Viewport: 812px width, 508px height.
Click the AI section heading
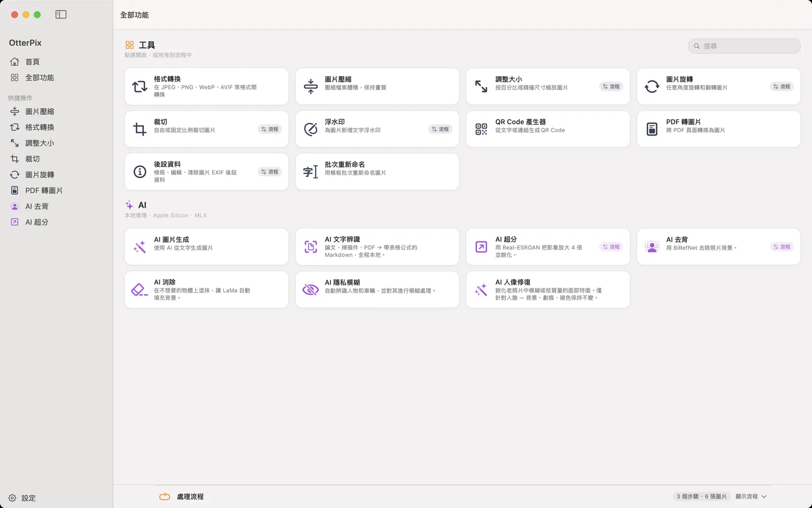[142, 205]
